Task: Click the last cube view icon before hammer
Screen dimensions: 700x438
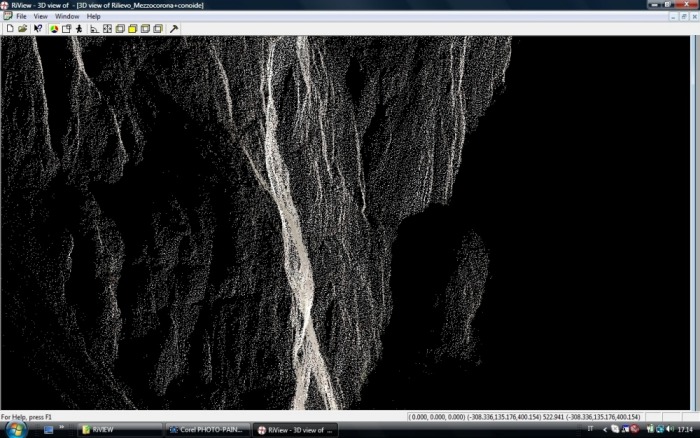Action: 158,29
